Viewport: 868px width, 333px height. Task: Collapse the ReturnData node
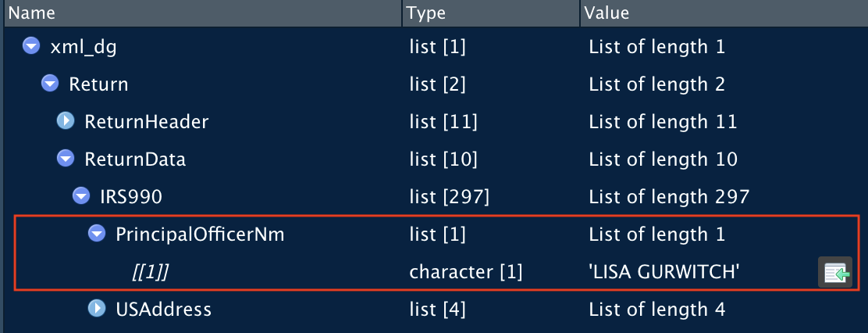tap(66, 159)
